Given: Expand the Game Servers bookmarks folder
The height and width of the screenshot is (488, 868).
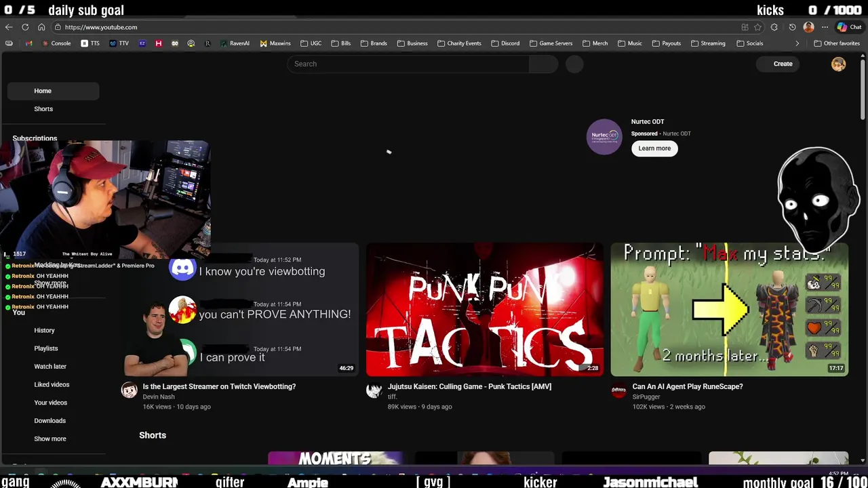Looking at the screenshot, I should pos(551,43).
